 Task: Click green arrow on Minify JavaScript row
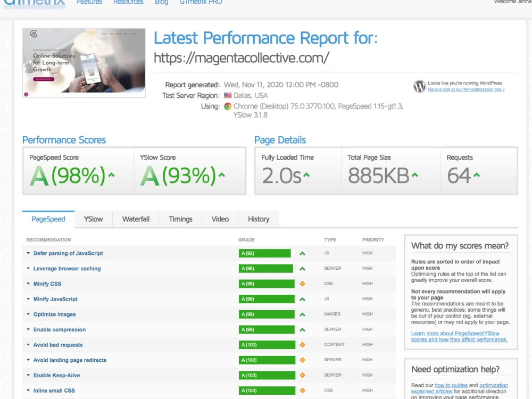[302, 299]
